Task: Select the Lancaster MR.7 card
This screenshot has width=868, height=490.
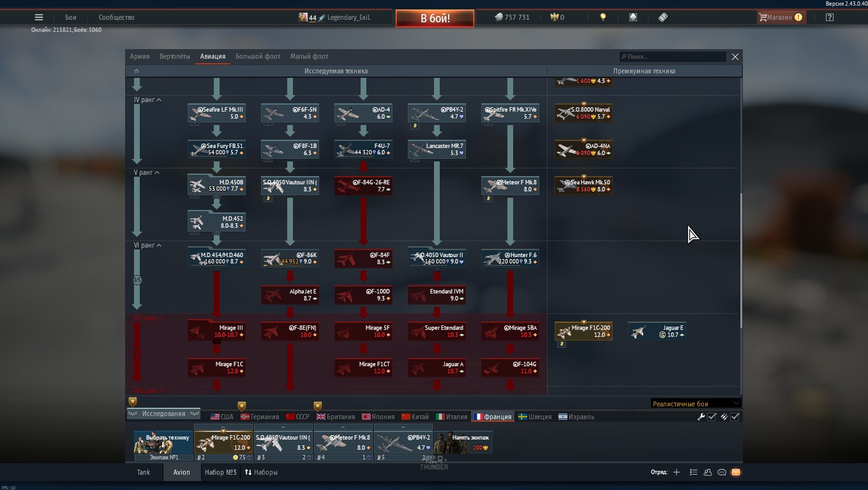Action: [x=437, y=149]
